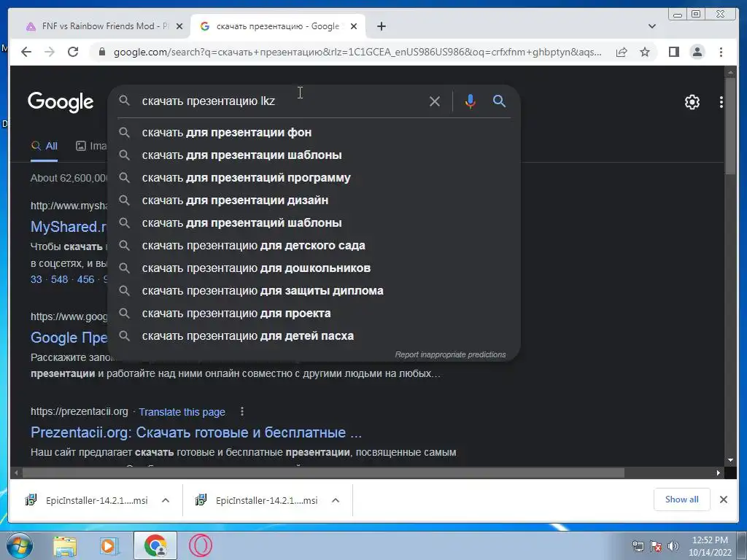Click the vertical scrollbar thumb
The height and width of the screenshot is (560, 747).
click(x=729, y=126)
